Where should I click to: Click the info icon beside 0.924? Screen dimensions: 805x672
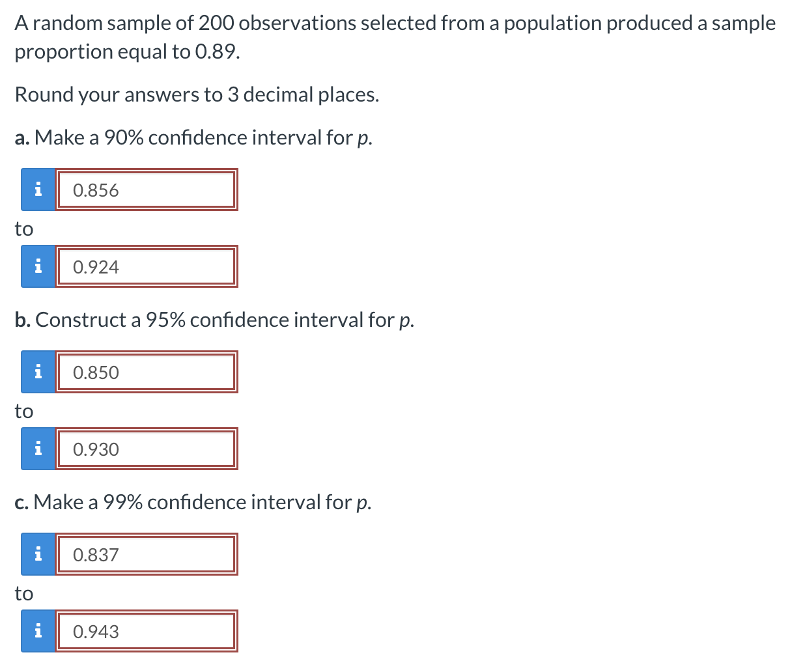click(38, 266)
